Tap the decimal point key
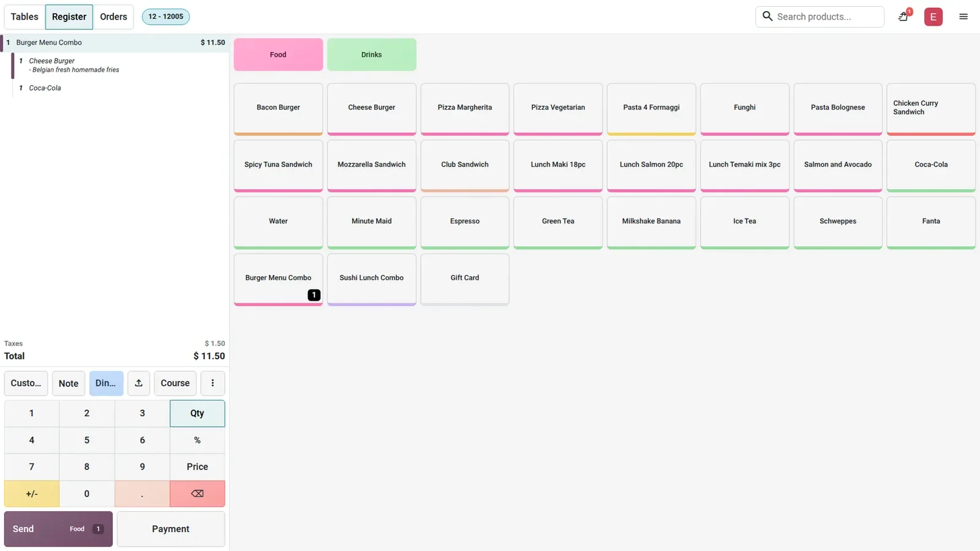Image resolution: width=980 pixels, height=551 pixels. pos(142,493)
